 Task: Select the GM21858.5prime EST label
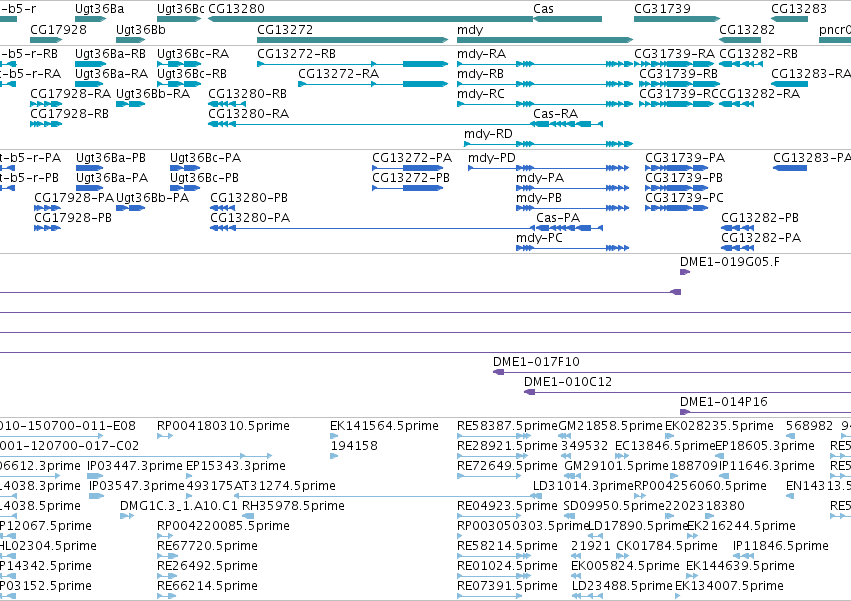click(x=611, y=426)
